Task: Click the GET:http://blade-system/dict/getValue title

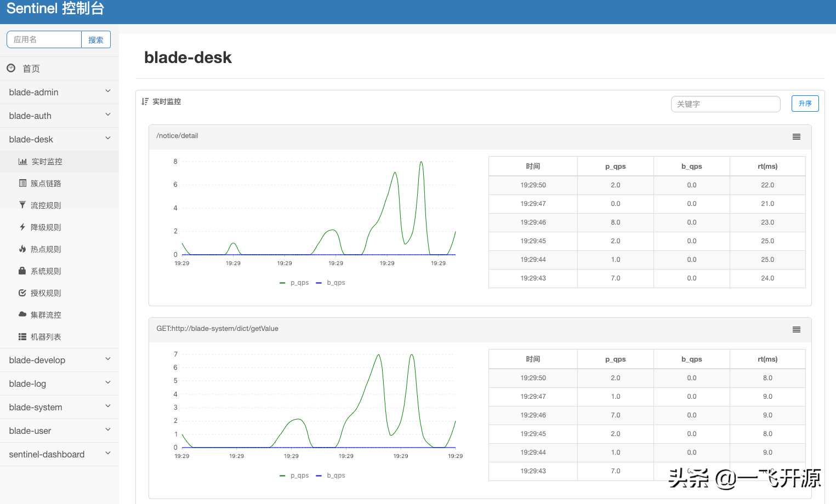Action: [217, 329]
